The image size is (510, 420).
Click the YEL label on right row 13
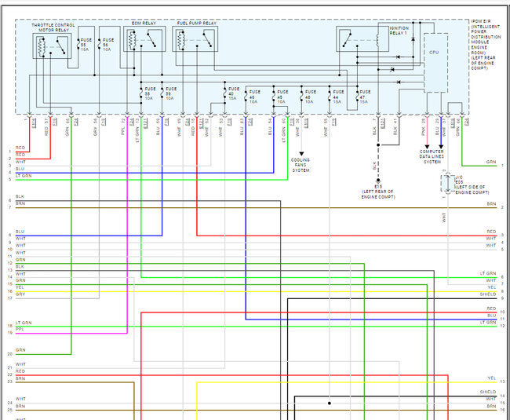point(492,378)
